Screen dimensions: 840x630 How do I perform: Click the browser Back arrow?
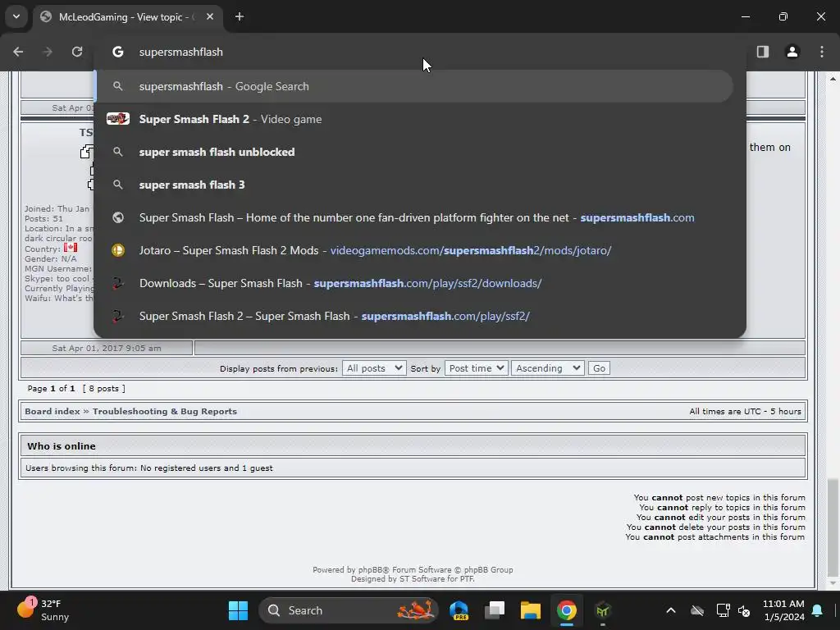click(18, 52)
